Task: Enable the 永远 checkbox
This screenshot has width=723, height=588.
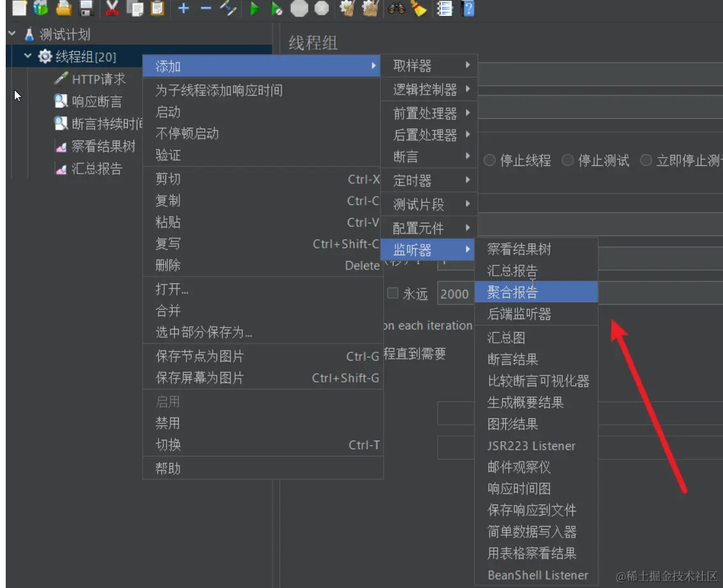Action: (393, 293)
